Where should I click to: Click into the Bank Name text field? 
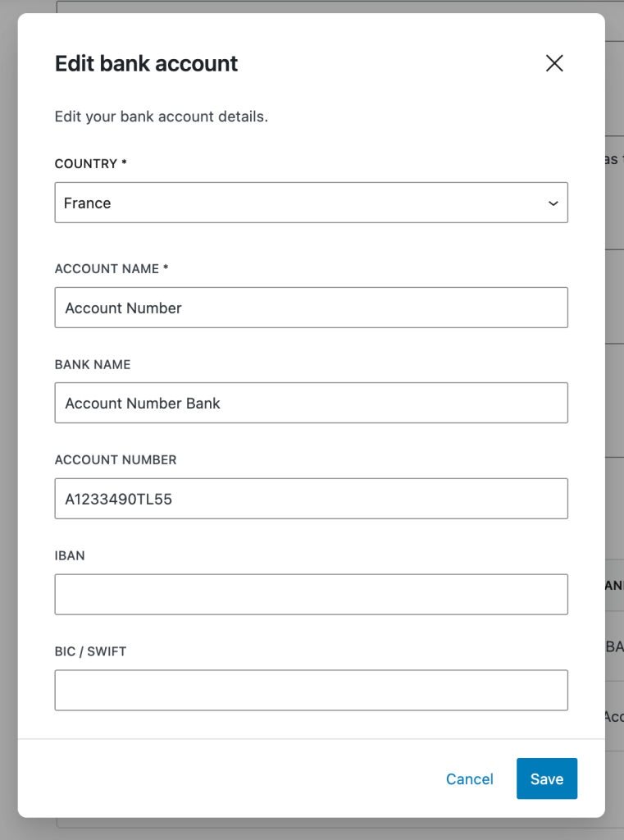tap(311, 403)
